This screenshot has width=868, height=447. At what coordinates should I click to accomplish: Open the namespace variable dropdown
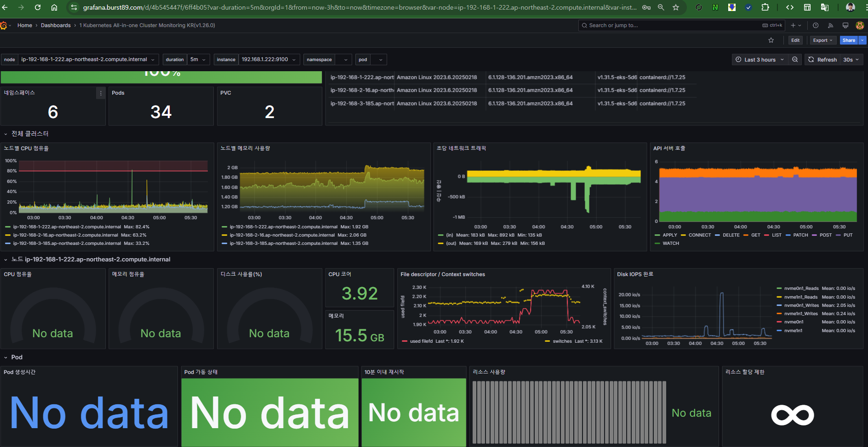(x=343, y=60)
